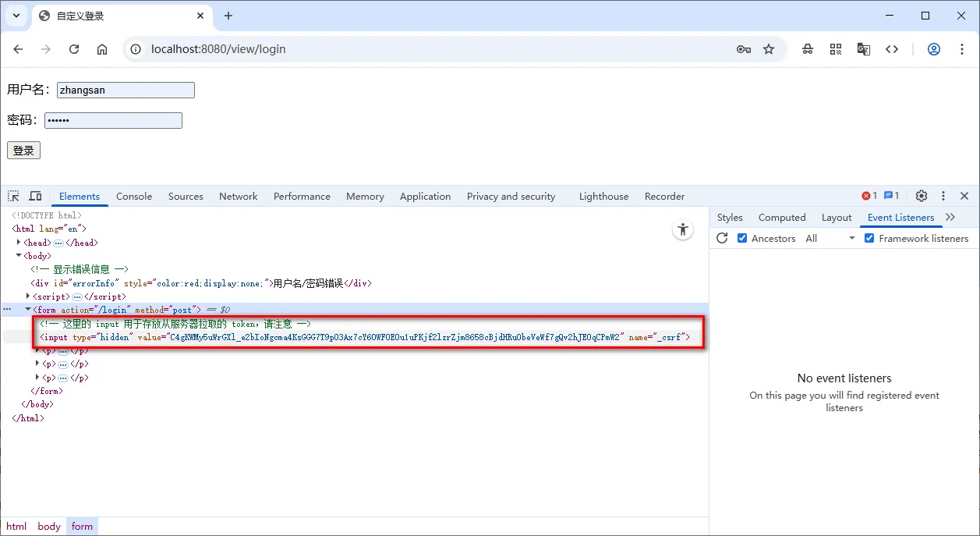Open the All listeners filter dropdown
Image resolution: width=980 pixels, height=536 pixels.
pyautogui.click(x=831, y=238)
